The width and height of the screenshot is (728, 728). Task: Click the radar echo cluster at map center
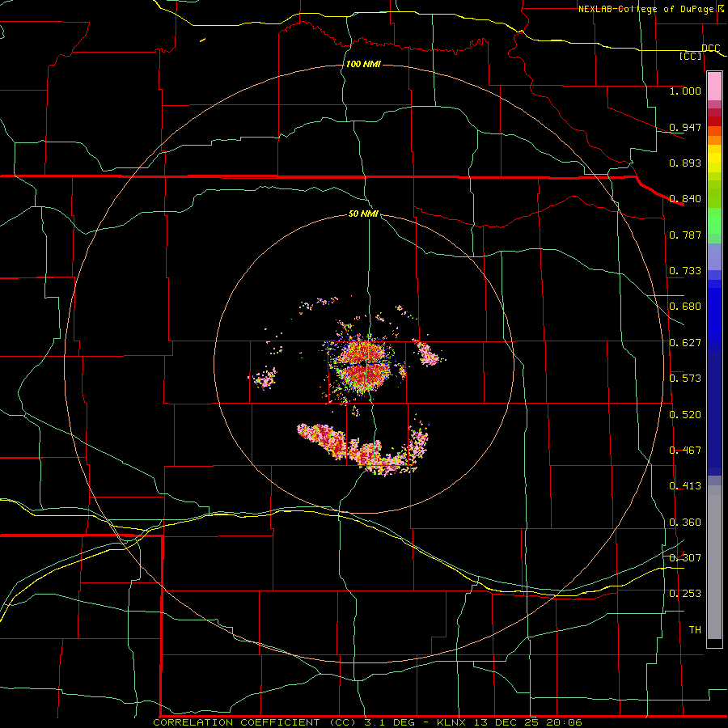pos(366,366)
